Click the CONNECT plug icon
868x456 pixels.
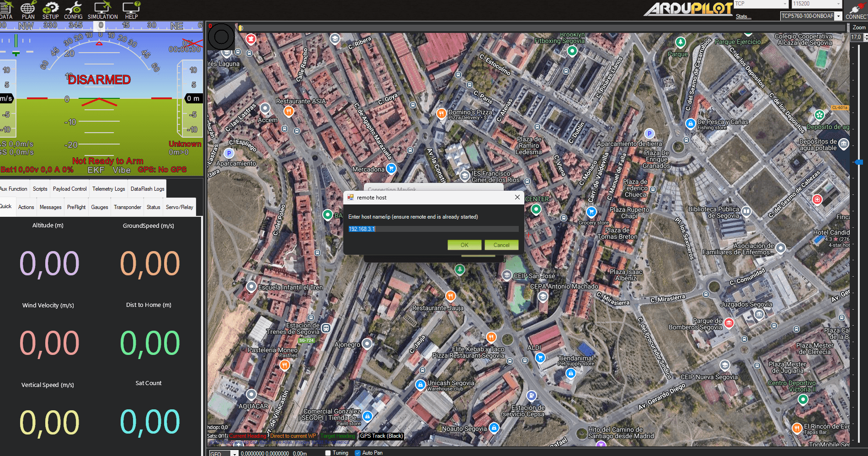[x=856, y=10]
